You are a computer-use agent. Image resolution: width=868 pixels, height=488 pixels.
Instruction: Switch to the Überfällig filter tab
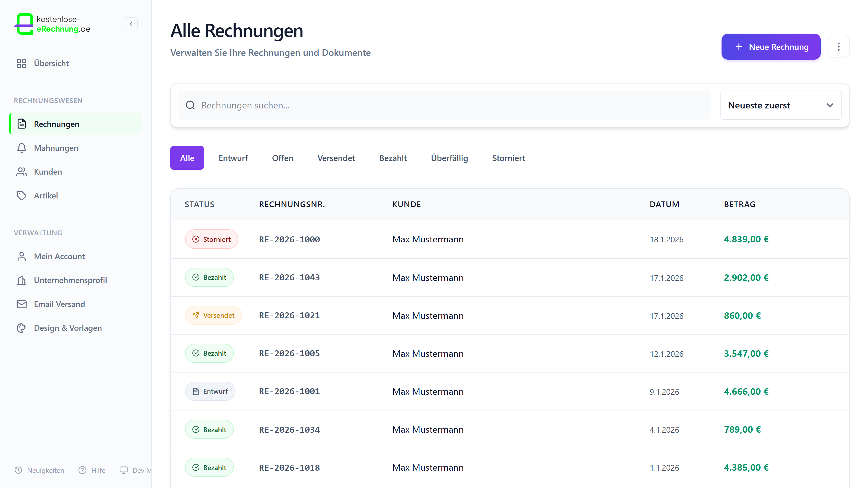tap(449, 158)
